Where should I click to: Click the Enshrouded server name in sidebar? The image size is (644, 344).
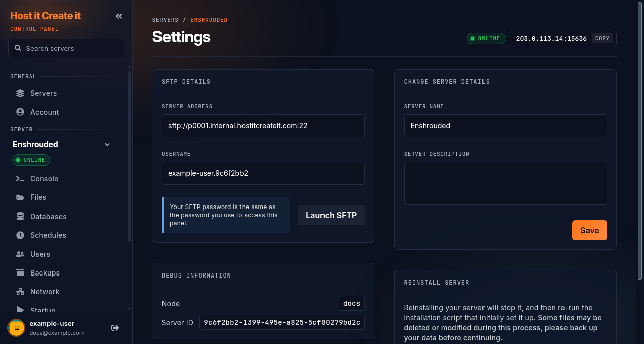(x=35, y=145)
